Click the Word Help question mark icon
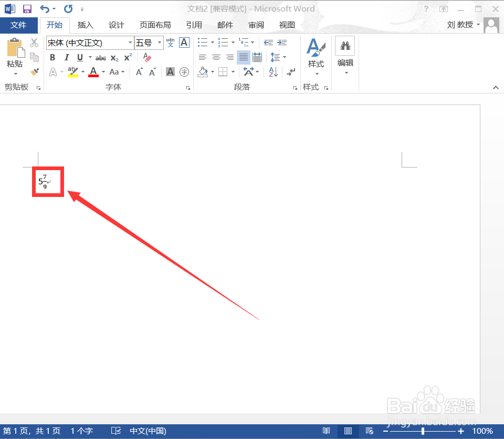 [x=426, y=9]
